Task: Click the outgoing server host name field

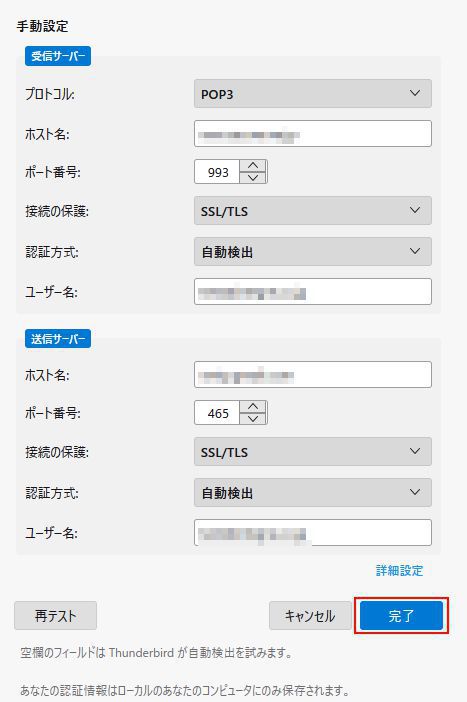Action: coord(313,374)
